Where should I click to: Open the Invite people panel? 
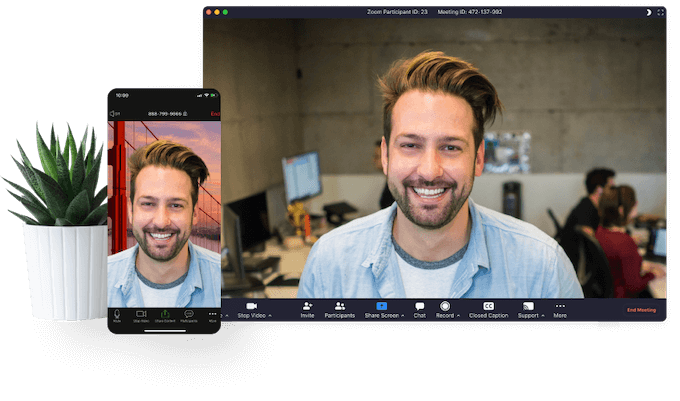tap(307, 306)
